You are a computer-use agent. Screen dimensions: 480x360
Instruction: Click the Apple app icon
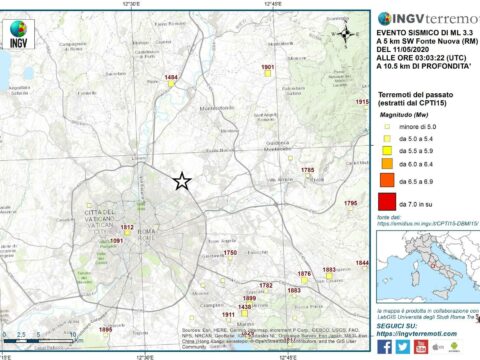(x=438, y=347)
